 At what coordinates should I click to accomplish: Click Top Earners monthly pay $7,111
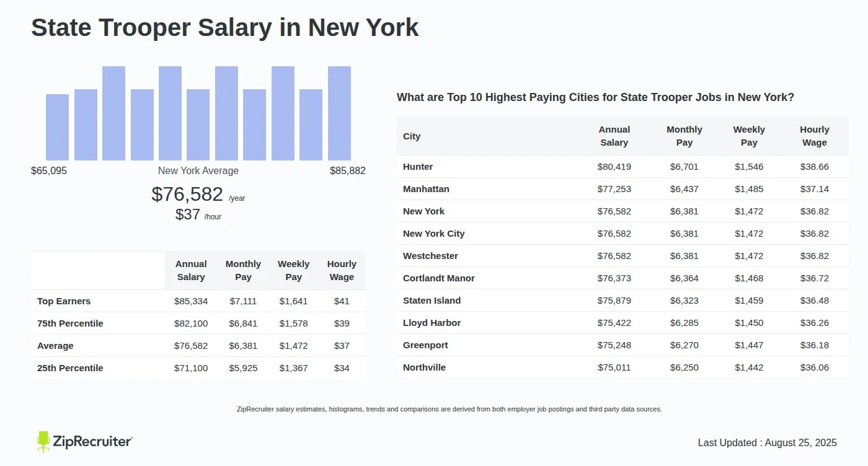(x=243, y=301)
